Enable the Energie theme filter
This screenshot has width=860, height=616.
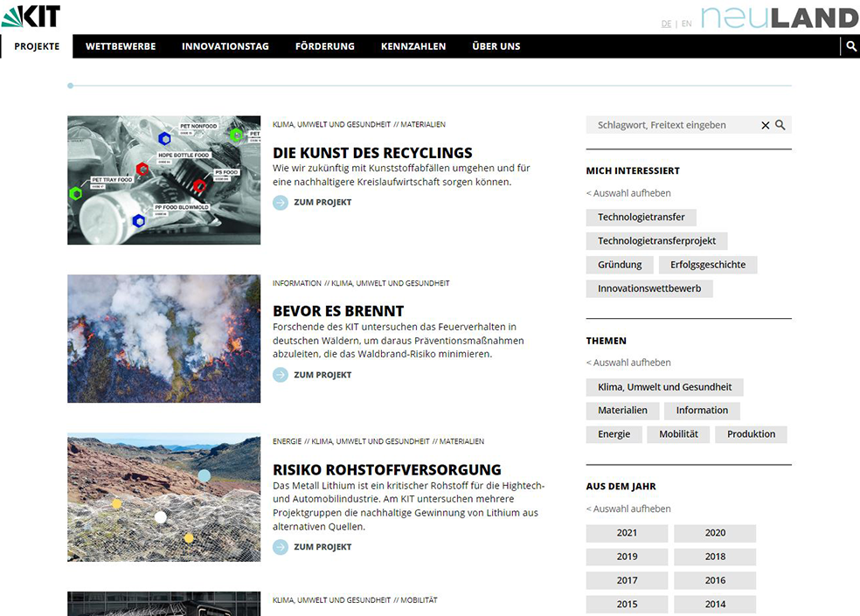click(614, 433)
